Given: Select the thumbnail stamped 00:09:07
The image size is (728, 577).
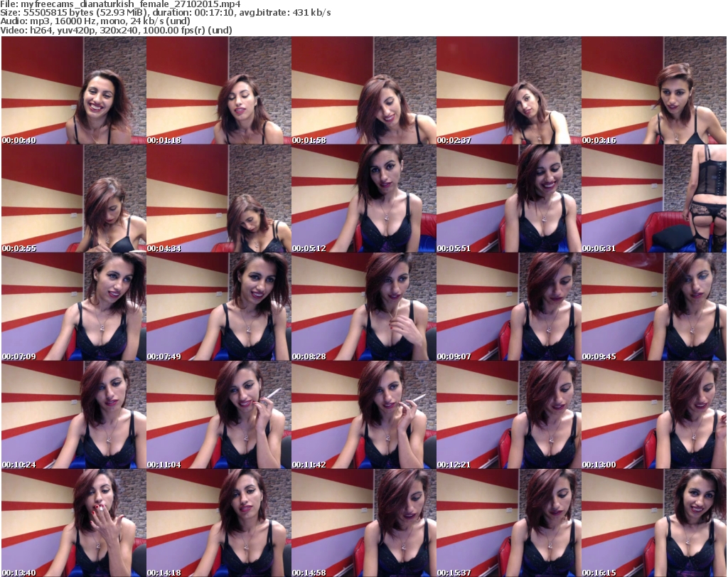Looking at the screenshot, I should click(x=509, y=307).
